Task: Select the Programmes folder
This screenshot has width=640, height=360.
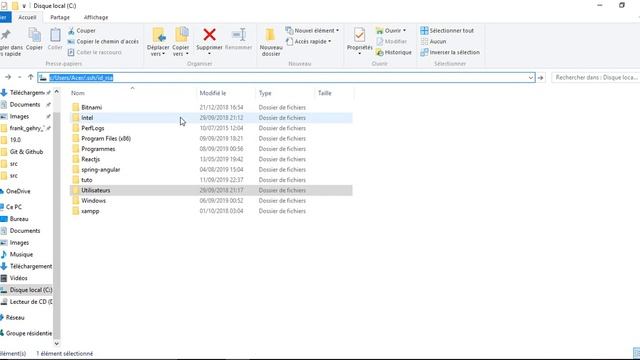Action: pyautogui.click(x=211, y=149)
